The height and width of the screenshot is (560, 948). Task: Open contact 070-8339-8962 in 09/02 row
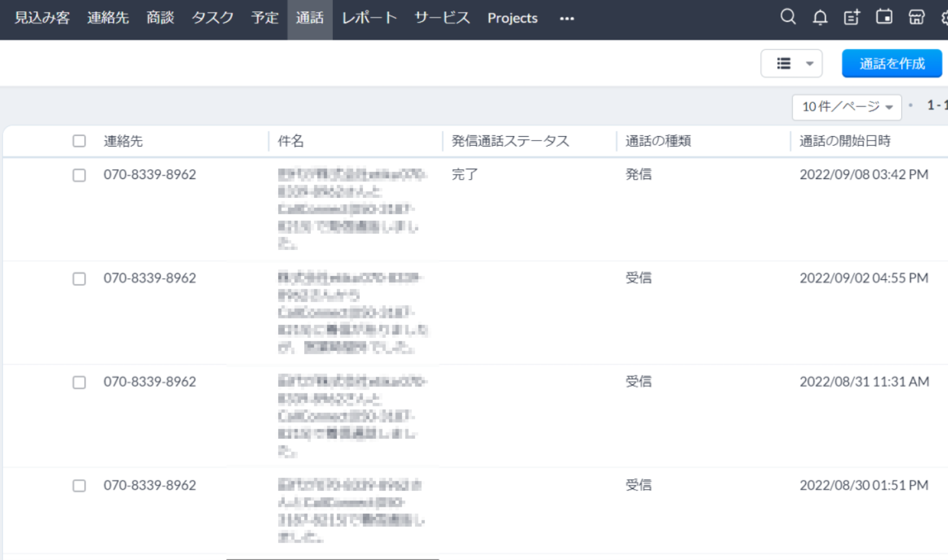150,278
